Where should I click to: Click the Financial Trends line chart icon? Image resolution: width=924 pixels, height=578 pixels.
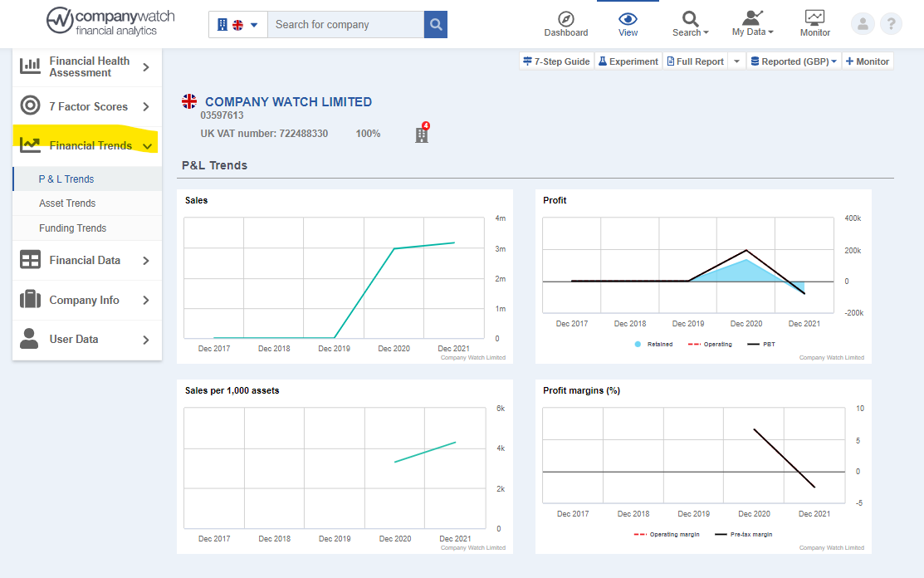pos(30,145)
